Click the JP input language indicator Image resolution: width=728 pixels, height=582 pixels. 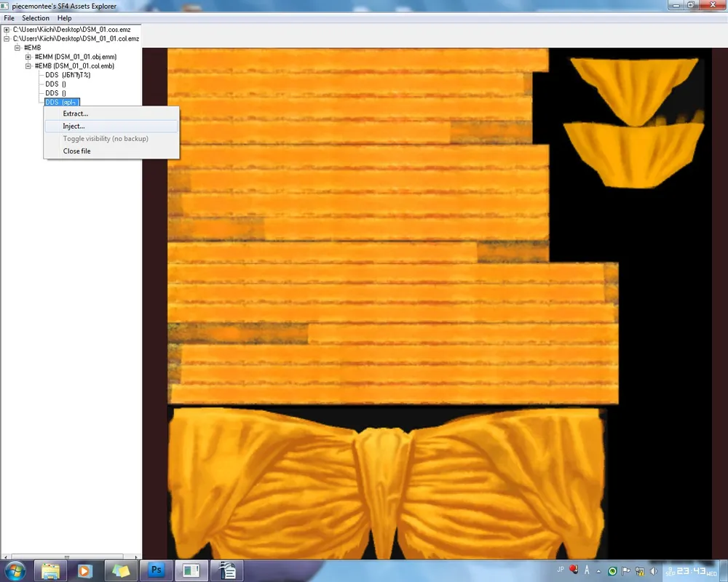point(561,570)
